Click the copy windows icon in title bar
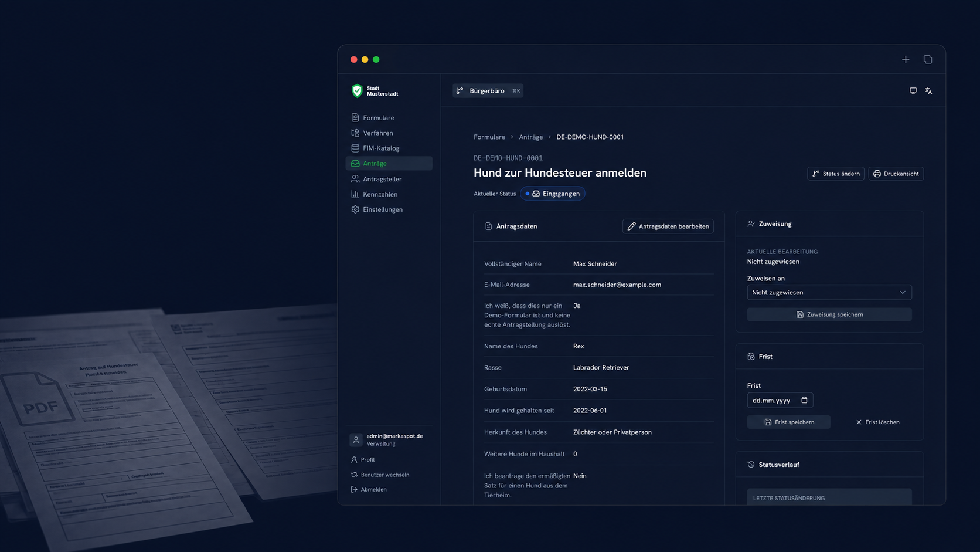Viewport: 980px width, 552px height. 928,59
